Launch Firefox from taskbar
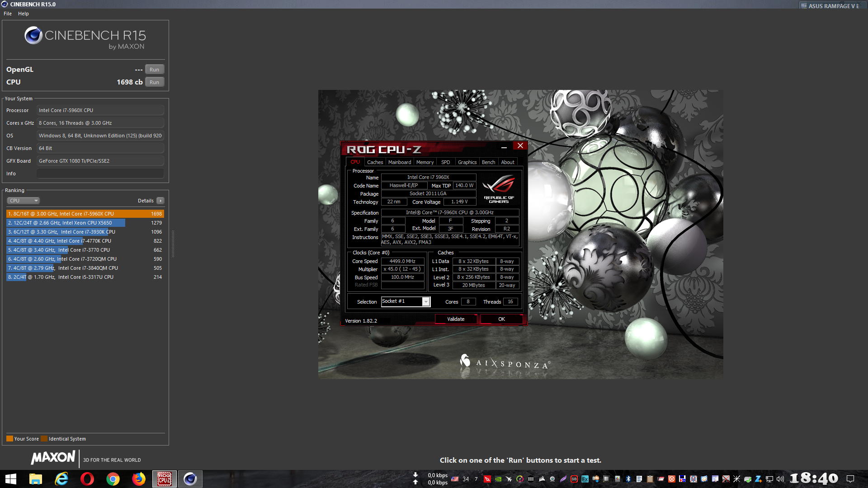Image resolution: width=868 pixels, height=488 pixels. pyautogui.click(x=139, y=479)
